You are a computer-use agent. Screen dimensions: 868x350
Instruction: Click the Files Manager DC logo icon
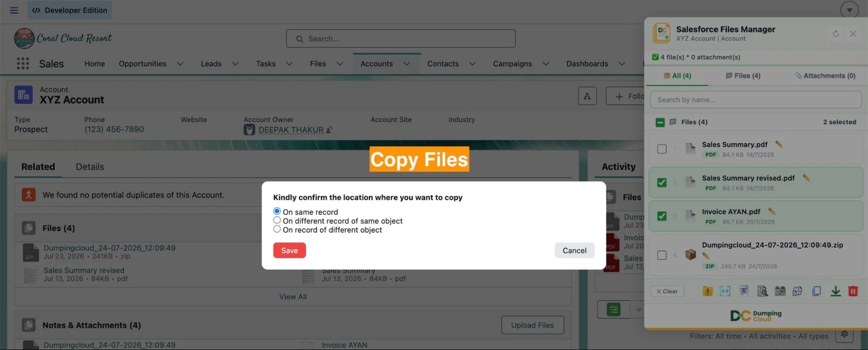point(661,33)
